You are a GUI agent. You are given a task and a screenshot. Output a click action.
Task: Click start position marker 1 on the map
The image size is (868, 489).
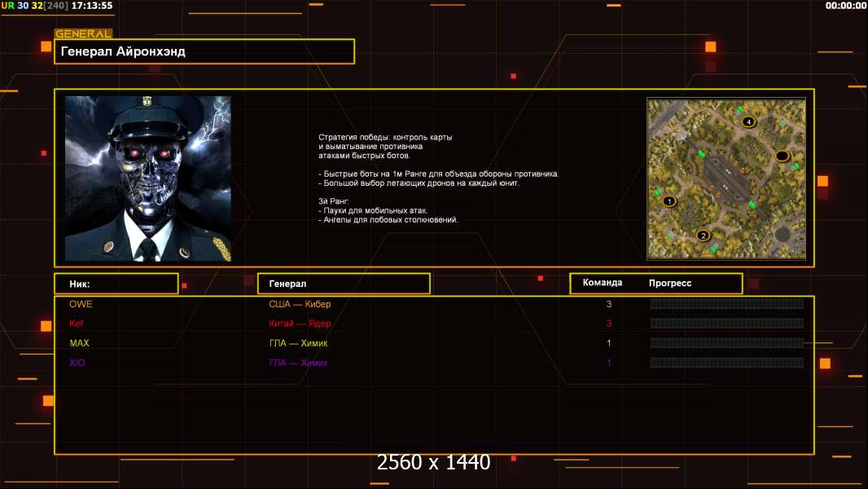click(x=669, y=200)
